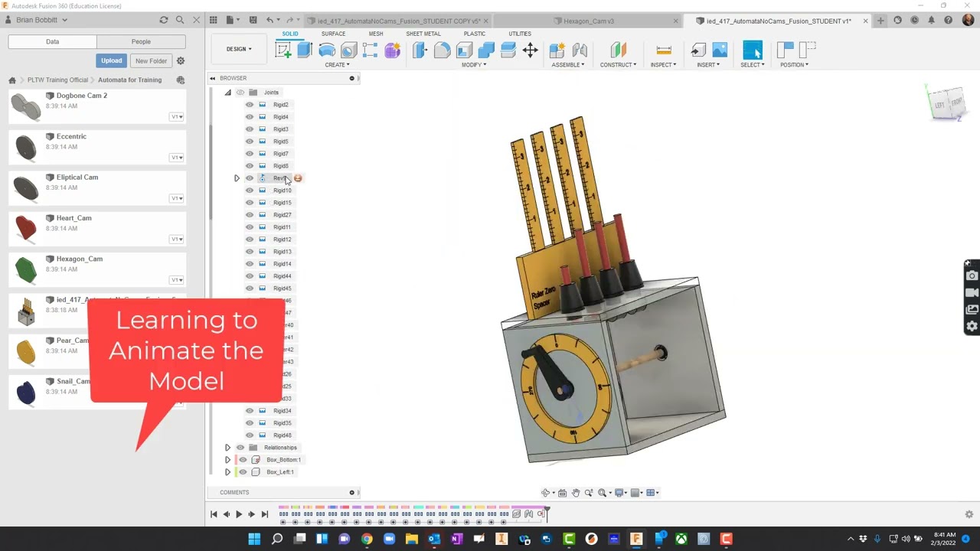Toggle visibility of Relationships folder

240,448
